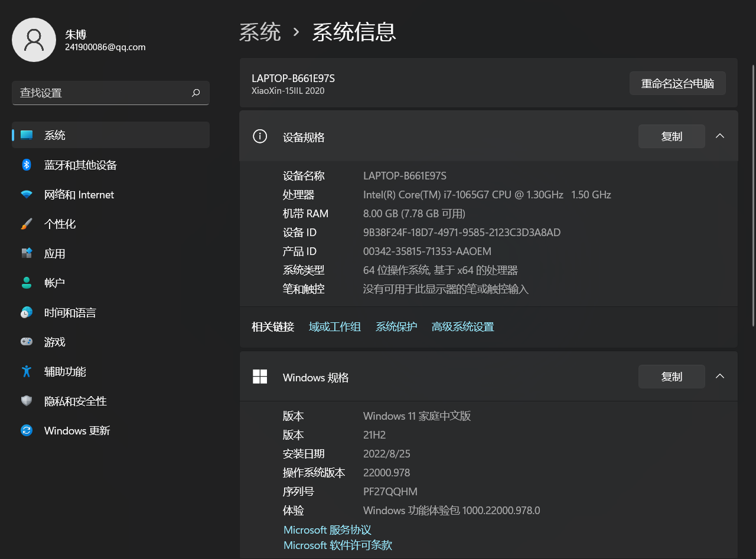Click the user profile avatar icon
This screenshot has height=559, width=756.
pos(34,40)
